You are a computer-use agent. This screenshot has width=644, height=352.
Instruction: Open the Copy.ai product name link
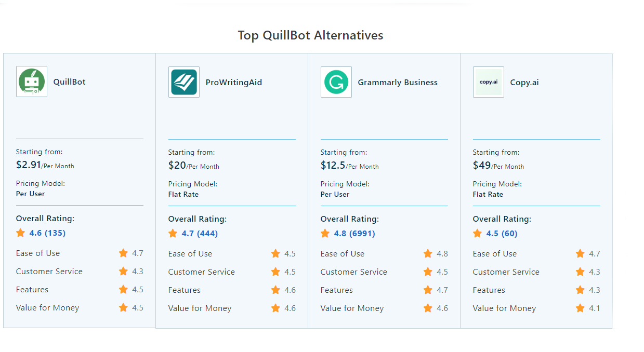point(524,83)
